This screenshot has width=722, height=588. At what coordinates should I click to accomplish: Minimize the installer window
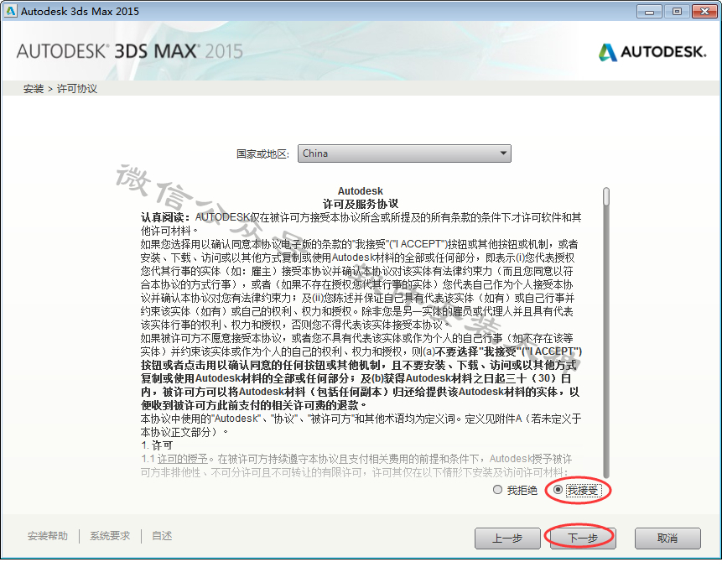click(649, 12)
